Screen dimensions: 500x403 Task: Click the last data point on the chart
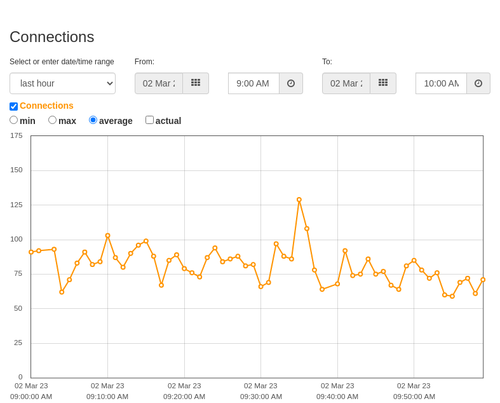coord(483,280)
